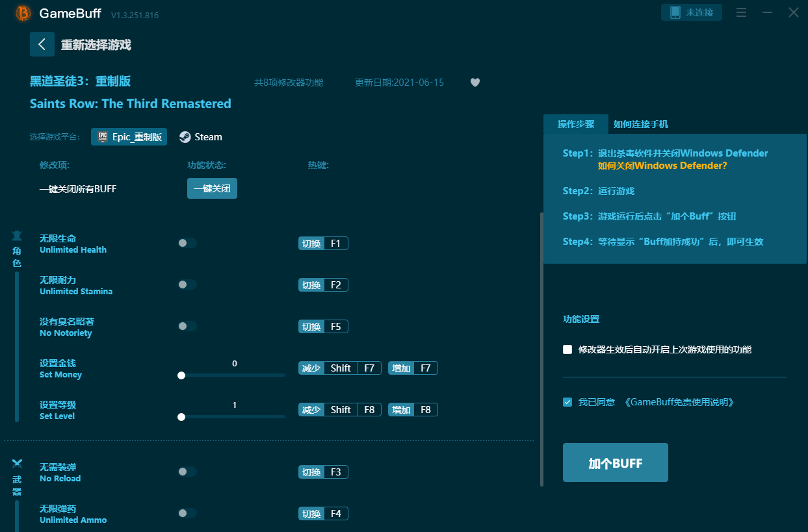Enable the No Notoriety toggle

tap(187, 326)
